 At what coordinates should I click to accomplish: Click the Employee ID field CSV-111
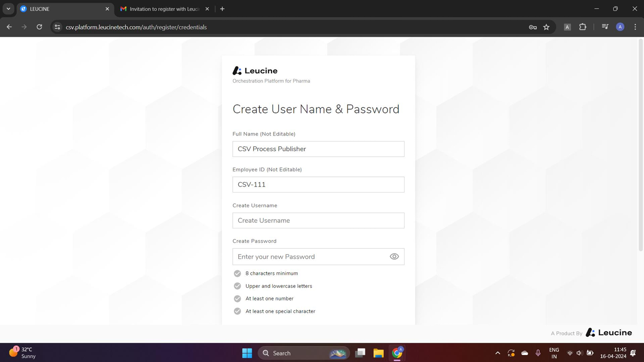318,185
